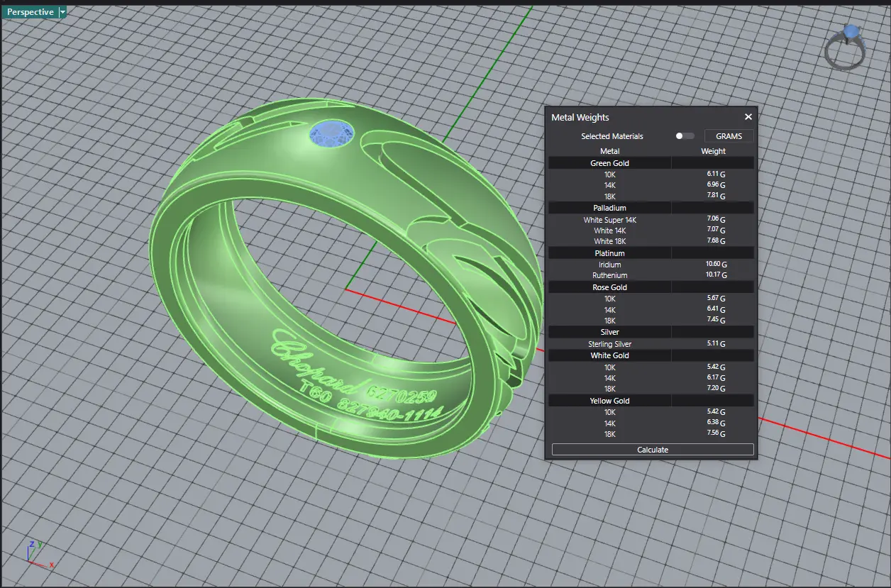Click the 5.67 G Rose Gold 10K weight
The height and width of the screenshot is (588, 891).
click(x=716, y=299)
